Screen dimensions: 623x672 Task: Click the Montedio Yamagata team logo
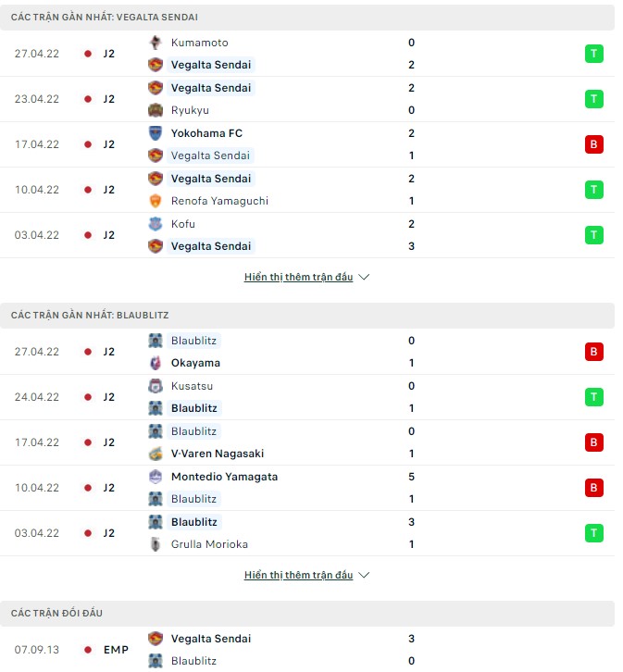click(156, 477)
